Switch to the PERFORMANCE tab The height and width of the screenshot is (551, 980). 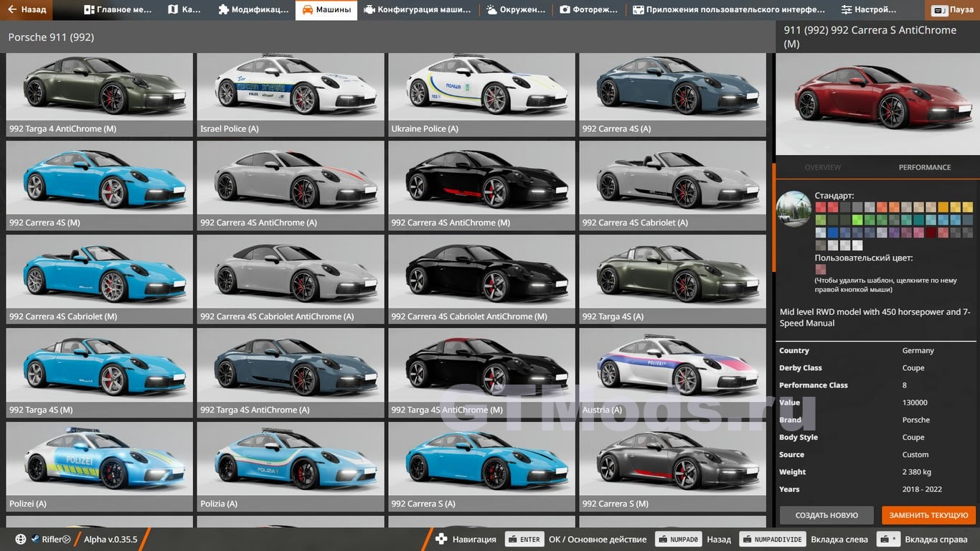(925, 167)
